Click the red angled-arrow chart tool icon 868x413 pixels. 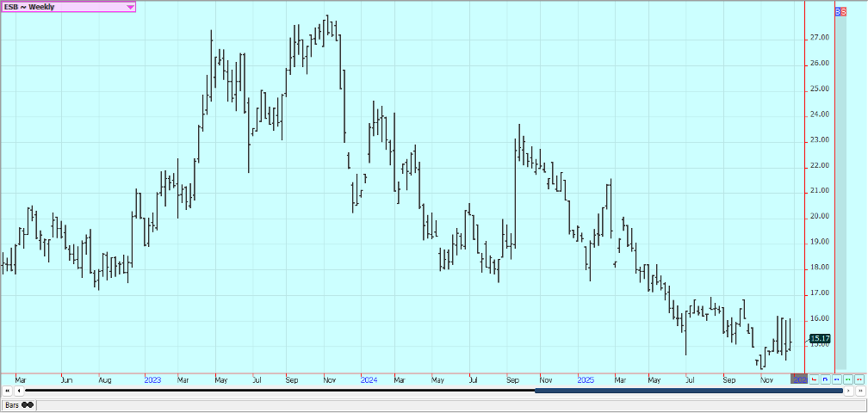(814, 379)
